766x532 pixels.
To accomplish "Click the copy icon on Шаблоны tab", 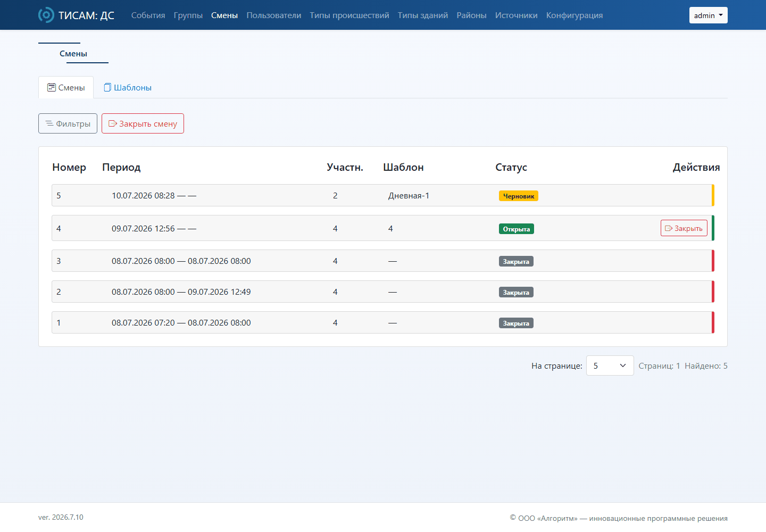I will pos(107,87).
